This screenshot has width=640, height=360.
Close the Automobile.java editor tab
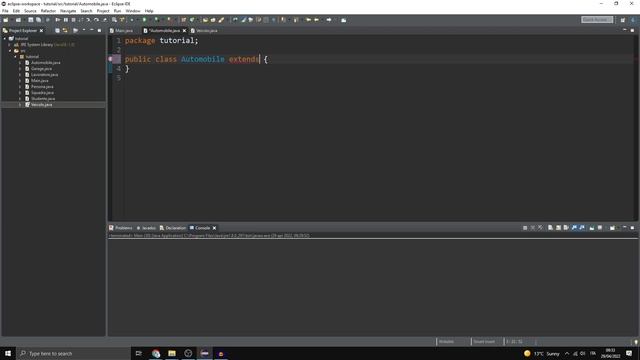[x=184, y=31]
